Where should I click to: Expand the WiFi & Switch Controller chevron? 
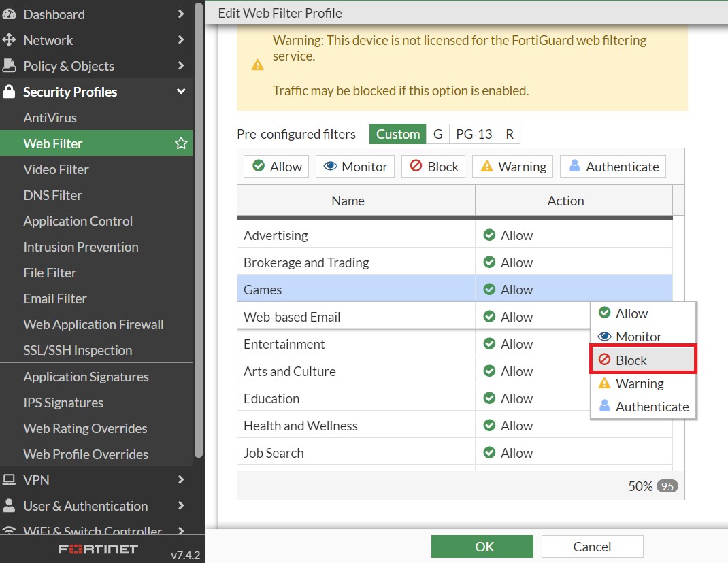(x=181, y=530)
